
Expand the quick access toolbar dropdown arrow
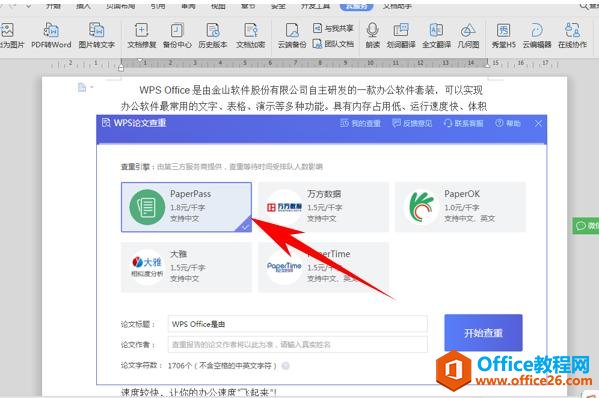(29, 6)
